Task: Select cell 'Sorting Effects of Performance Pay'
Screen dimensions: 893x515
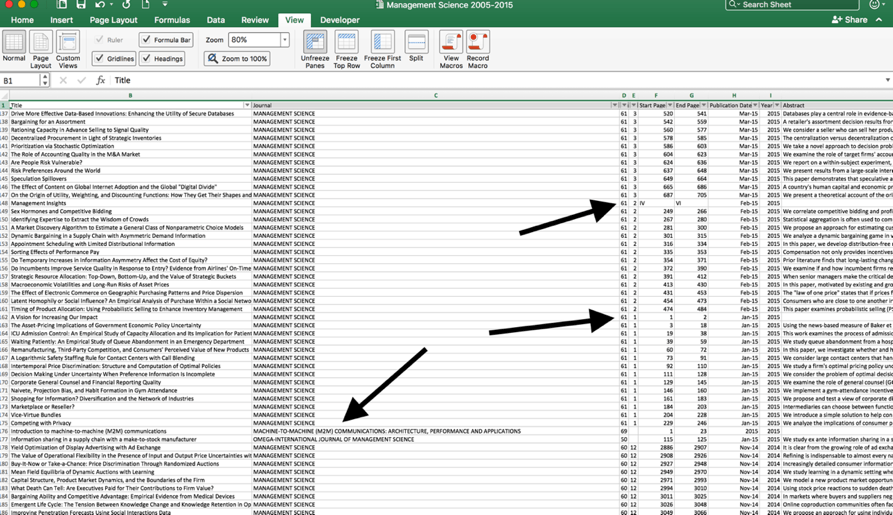Action: coord(130,252)
